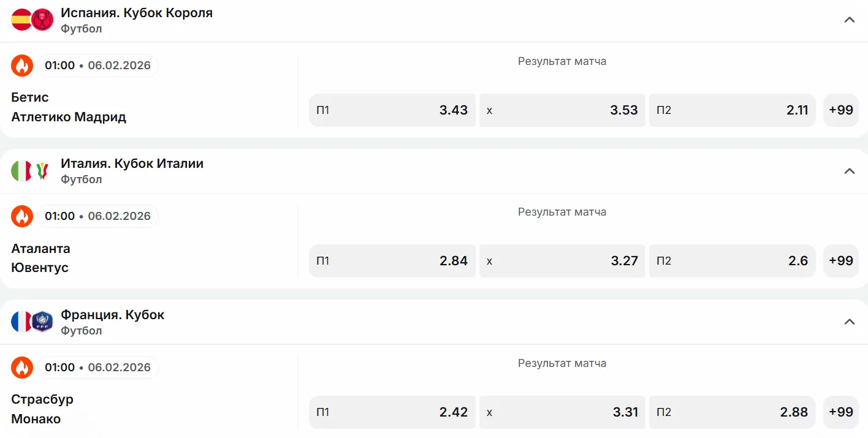Bet on П1 3.43 for Бетис
Image resolution: width=868 pixels, height=438 pixels.
(x=392, y=110)
